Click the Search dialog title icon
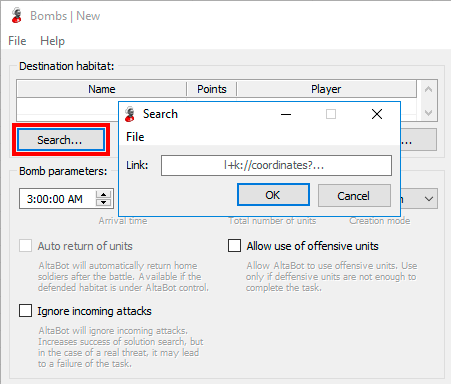This screenshot has width=451, height=384. [x=130, y=114]
